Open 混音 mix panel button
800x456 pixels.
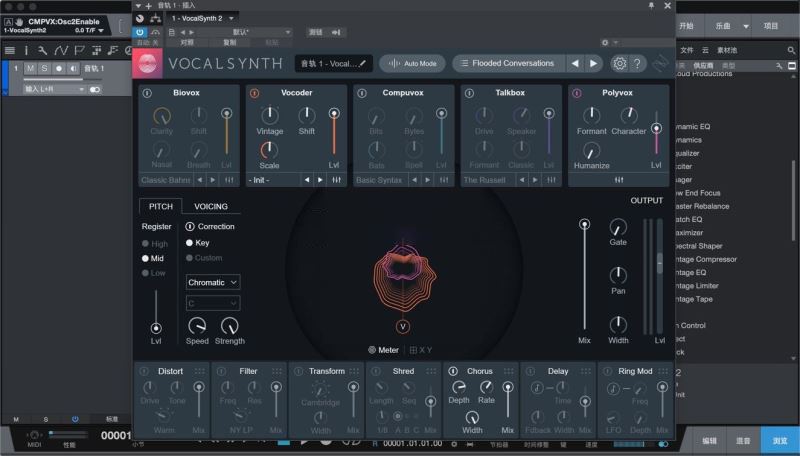743,441
